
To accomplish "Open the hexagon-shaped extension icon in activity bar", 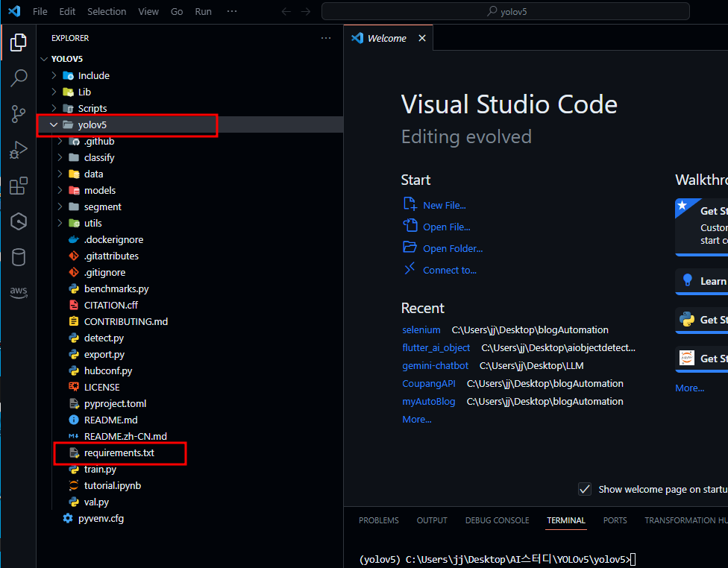I will [18, 221].
